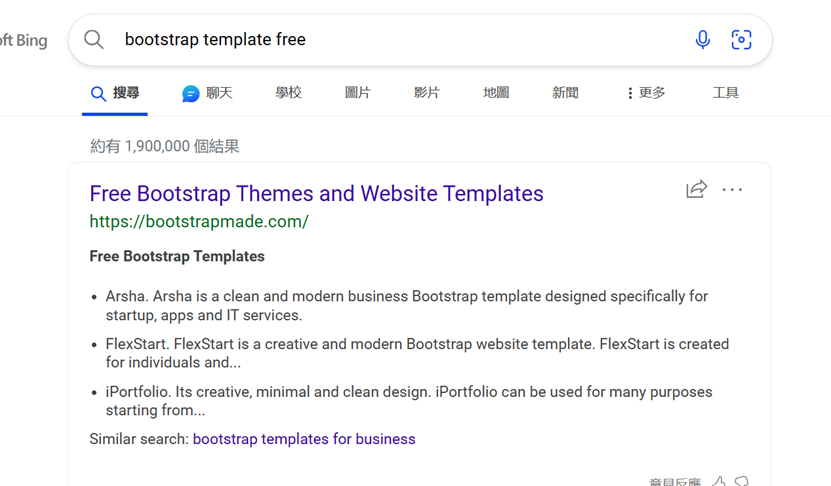Click the FlexStart template description bullet
The height and width of the screenshot is (486, 831).
click(x=417, y=353)
